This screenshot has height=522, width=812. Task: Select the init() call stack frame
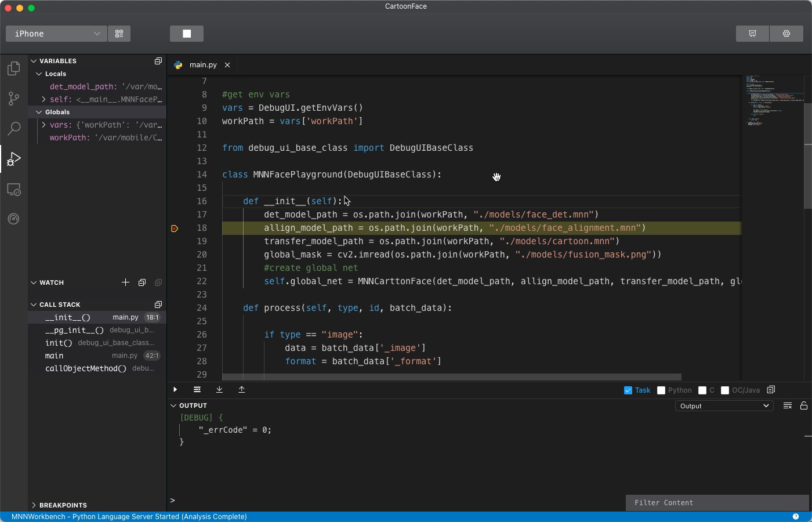(97, 343)
